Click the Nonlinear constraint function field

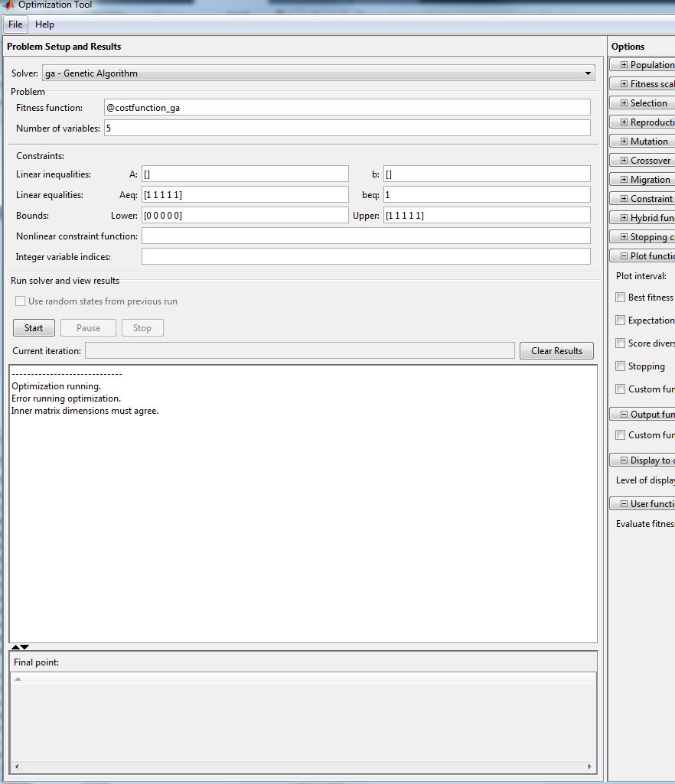pyautogui.click(x=366, y=236)
